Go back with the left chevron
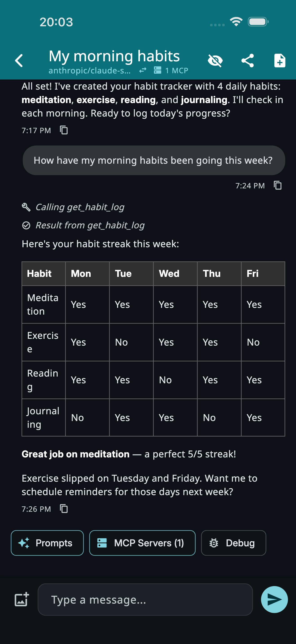 pos(19,60)
